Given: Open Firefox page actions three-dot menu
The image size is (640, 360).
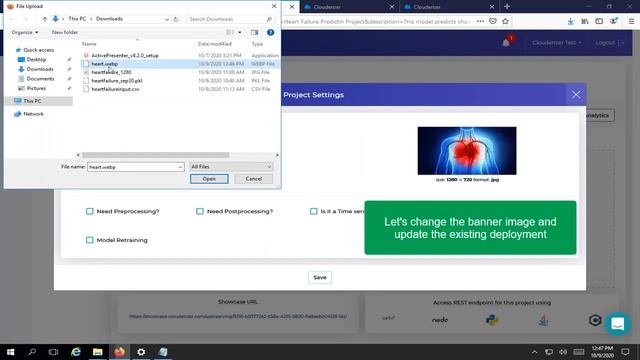Looking at the screenshot, I should point(480,21).
